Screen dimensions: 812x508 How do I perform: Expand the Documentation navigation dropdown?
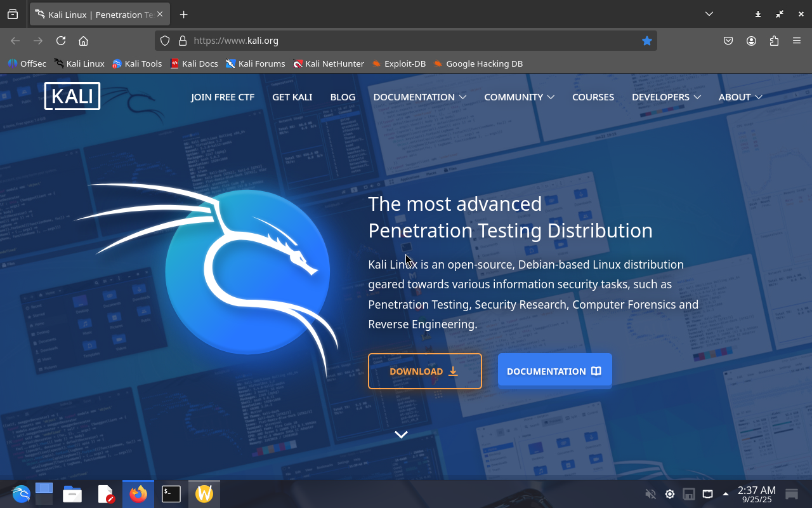coord(419,97)
